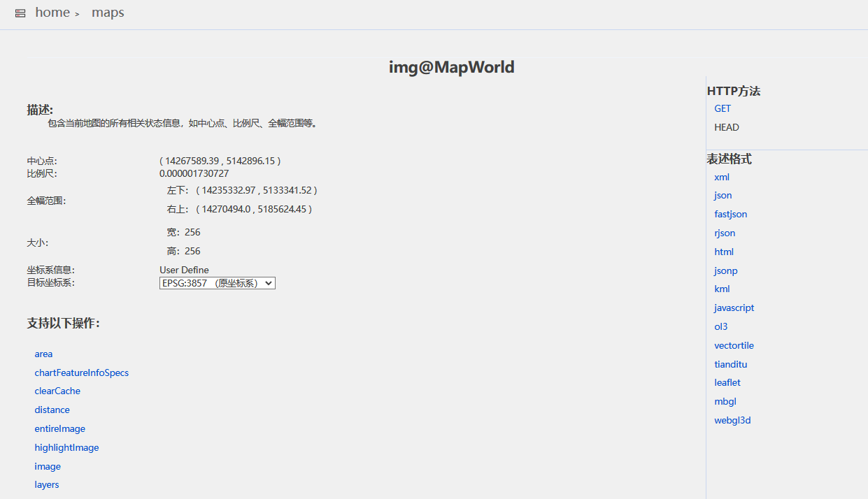Click the 支持以下操作 heading
Viewport: 868px width, 499px height.
[64, 323]
